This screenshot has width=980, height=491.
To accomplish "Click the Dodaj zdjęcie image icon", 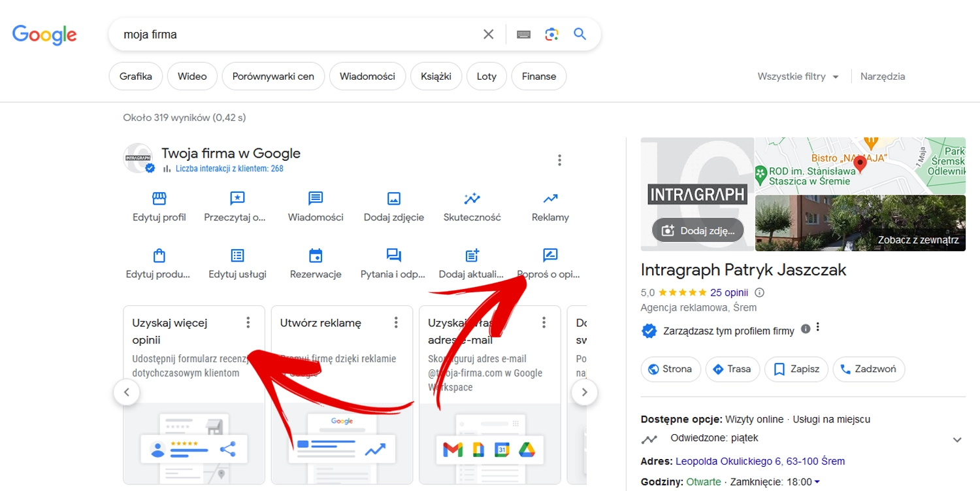I will [393, 199].
